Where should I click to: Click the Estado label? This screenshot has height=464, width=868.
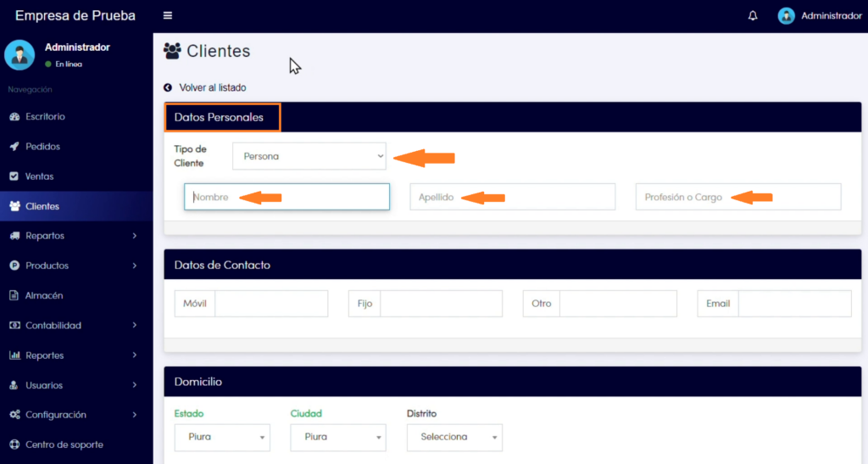[189, 414]
